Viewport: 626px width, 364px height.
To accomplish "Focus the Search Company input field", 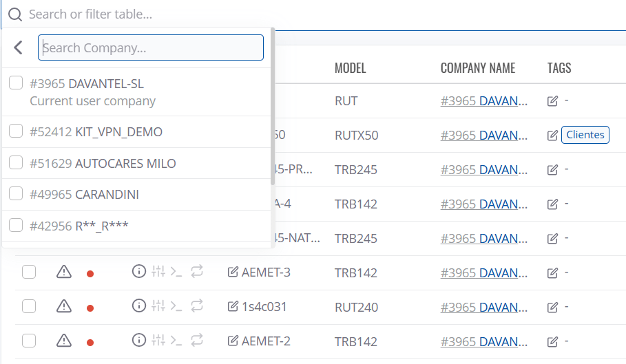I will tap(151, 47).
